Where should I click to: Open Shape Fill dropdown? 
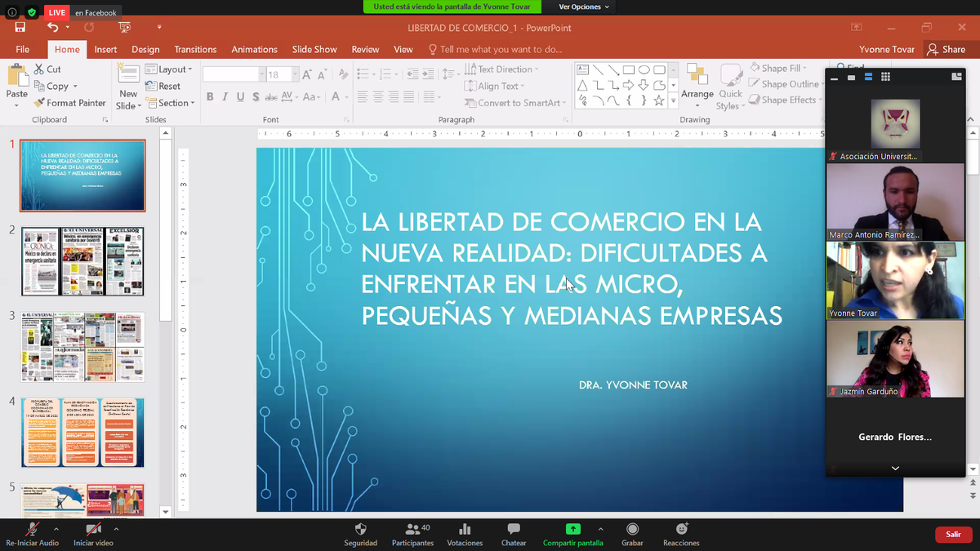777,69
